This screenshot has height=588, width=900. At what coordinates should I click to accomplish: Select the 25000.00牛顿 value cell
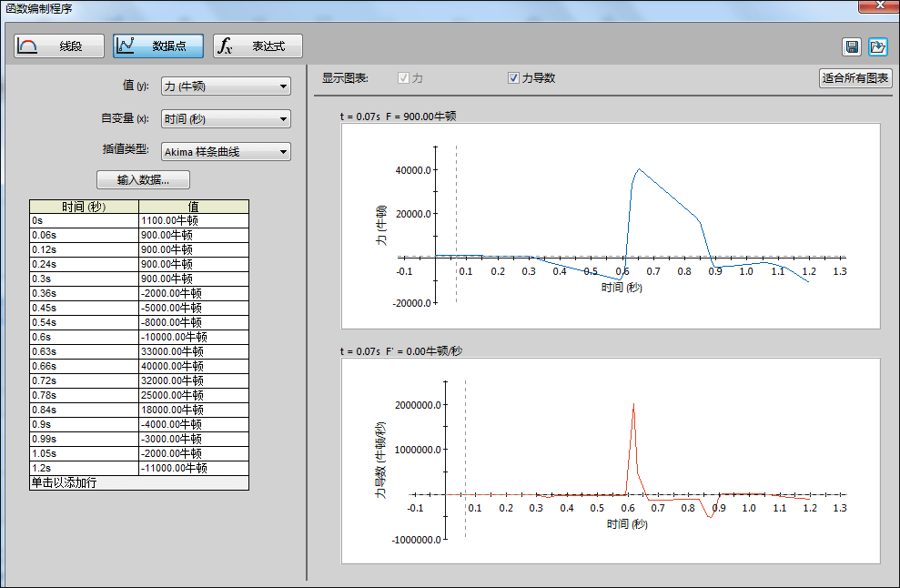tap(194, 395)
